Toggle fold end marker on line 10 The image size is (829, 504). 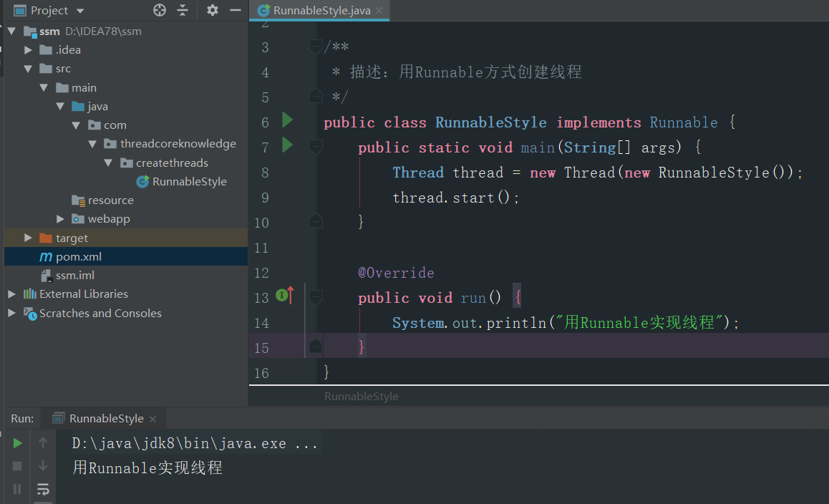coord(316,221)
